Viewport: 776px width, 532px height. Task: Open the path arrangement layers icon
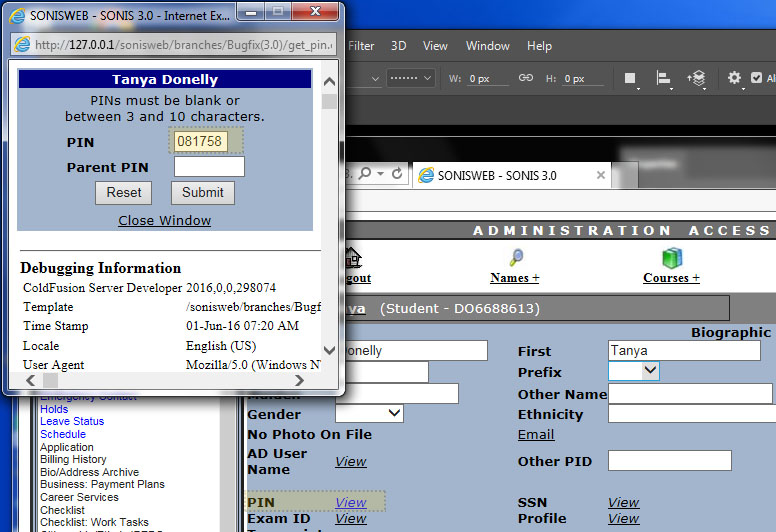697,78
